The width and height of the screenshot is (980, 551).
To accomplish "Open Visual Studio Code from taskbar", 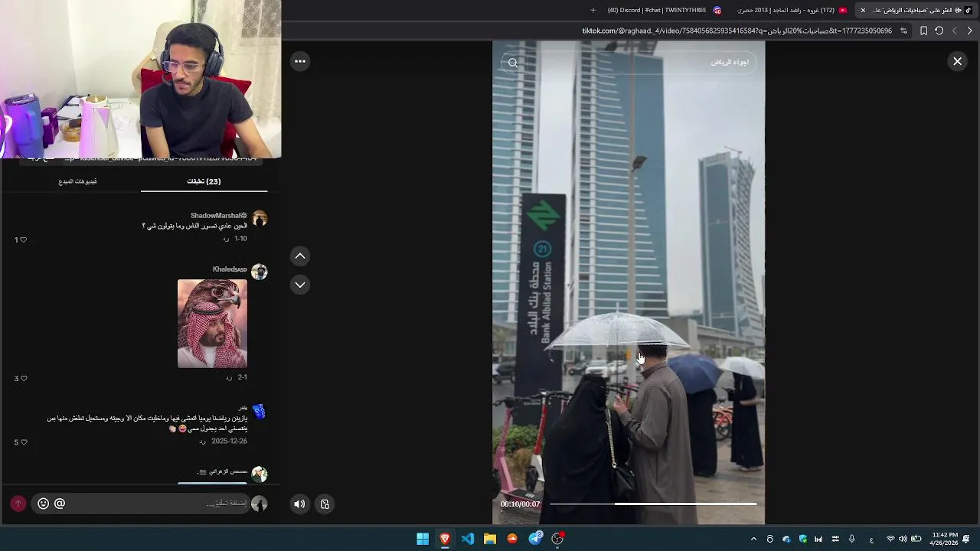I will (x=468, y=539).
